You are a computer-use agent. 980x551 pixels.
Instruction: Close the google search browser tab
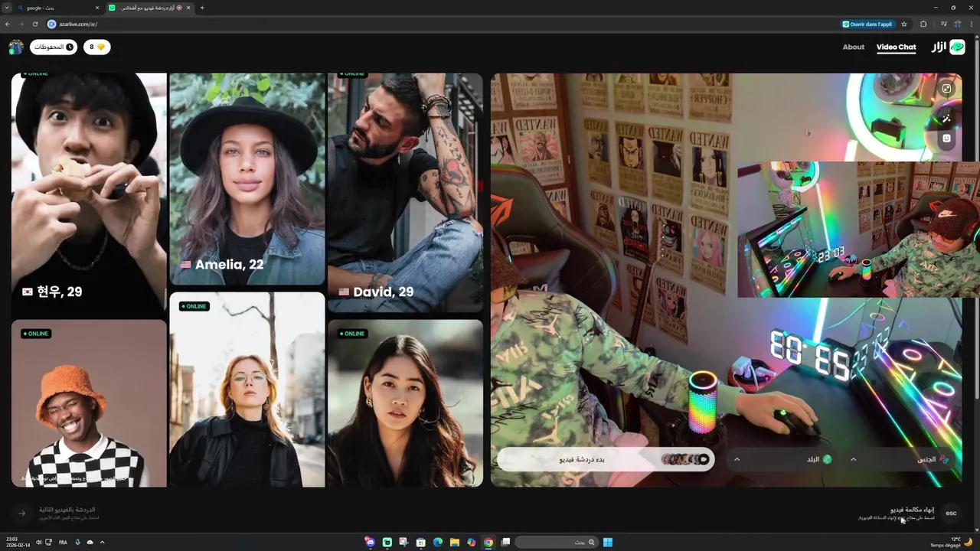coord(97,8)
